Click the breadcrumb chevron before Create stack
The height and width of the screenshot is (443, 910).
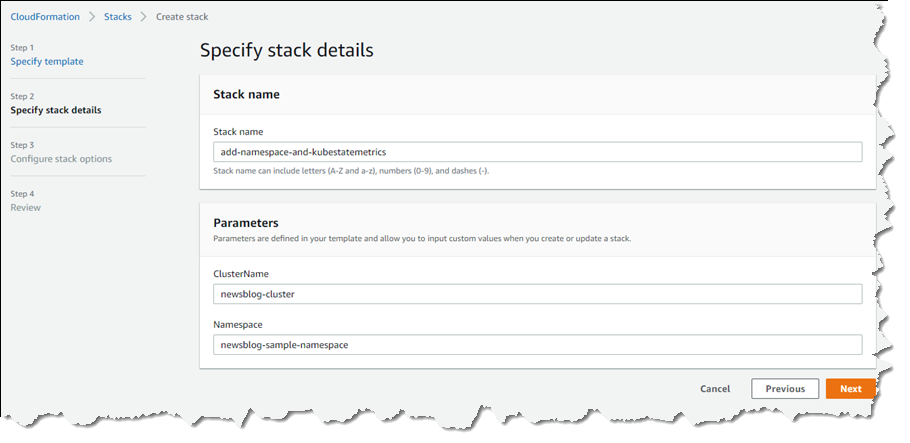(x=144, y=17)
